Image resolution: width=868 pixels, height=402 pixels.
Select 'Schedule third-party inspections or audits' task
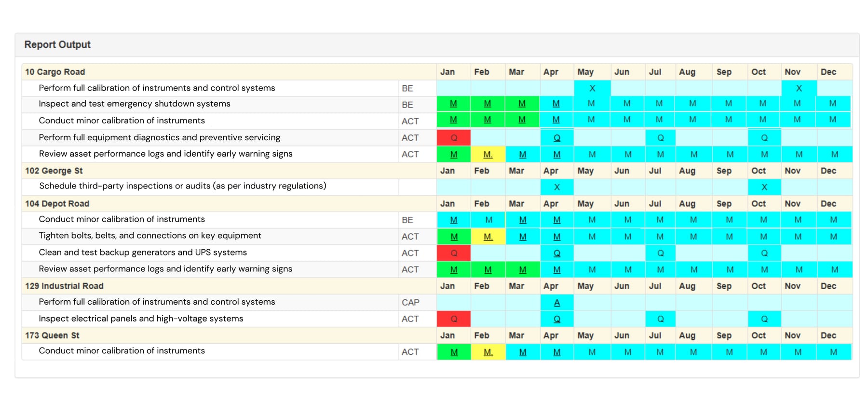(183, 186)
